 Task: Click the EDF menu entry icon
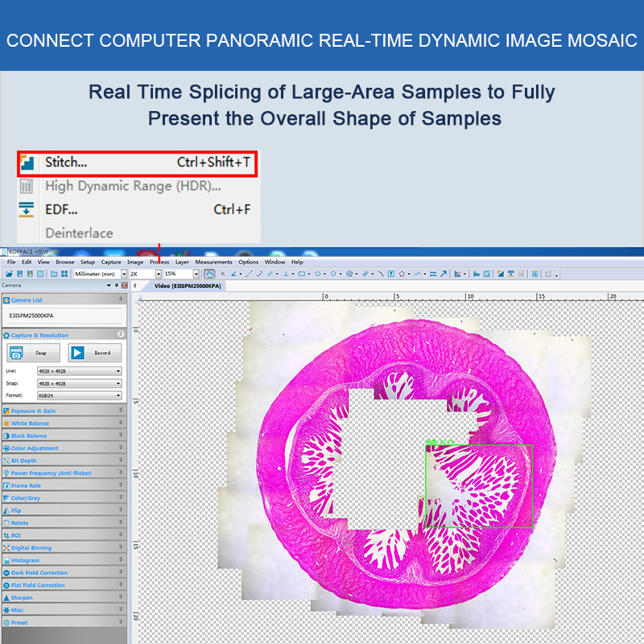[x=27, y=209]
